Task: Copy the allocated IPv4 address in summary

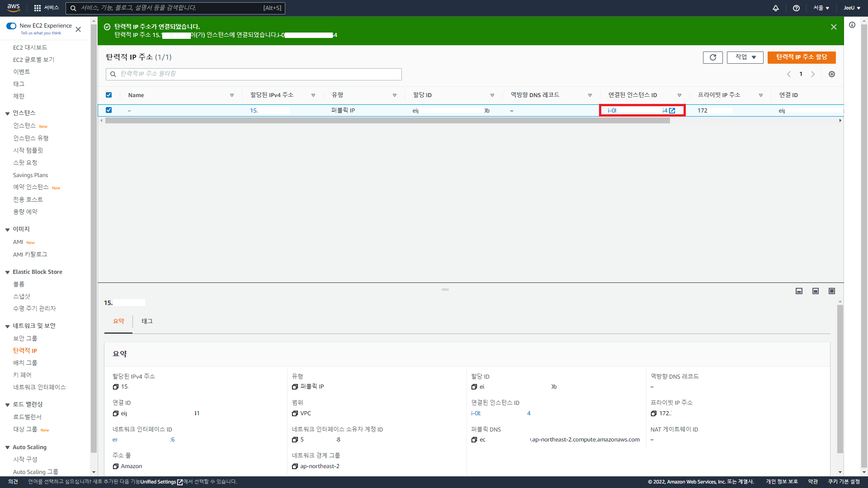Action: 115,387
